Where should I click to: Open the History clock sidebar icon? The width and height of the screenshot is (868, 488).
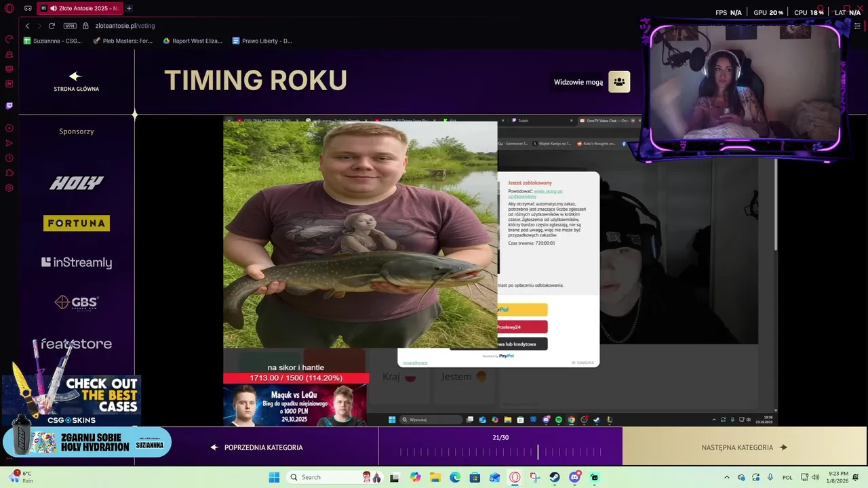point(9,158)
